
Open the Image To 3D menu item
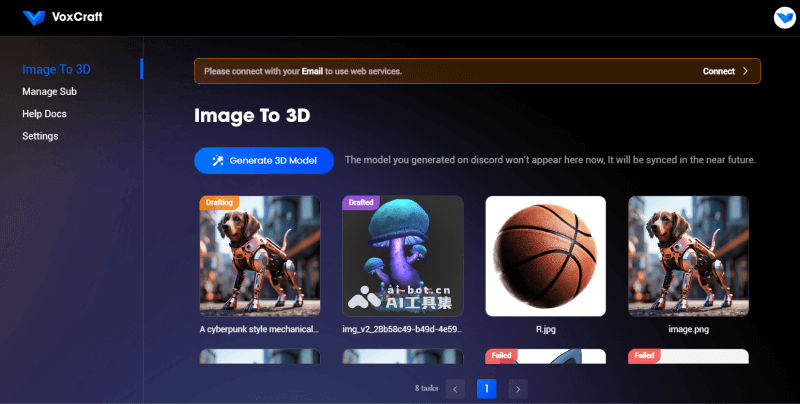56,69
